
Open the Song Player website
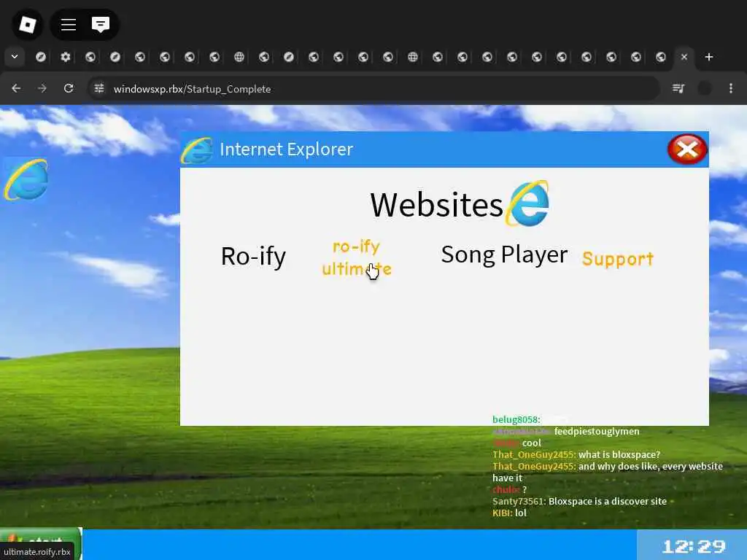point(504,254)
